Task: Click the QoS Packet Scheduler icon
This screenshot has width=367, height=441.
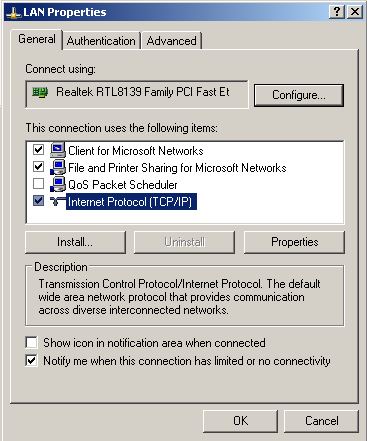Action: (58, 184)
